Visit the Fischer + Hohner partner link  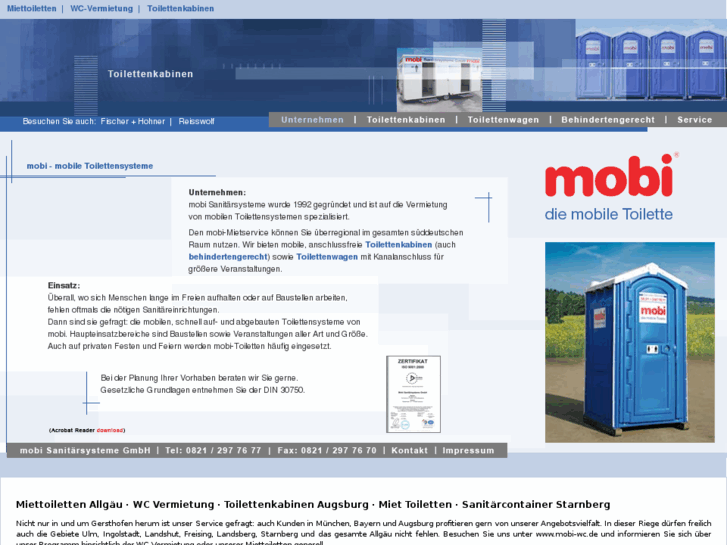(133, 122)
